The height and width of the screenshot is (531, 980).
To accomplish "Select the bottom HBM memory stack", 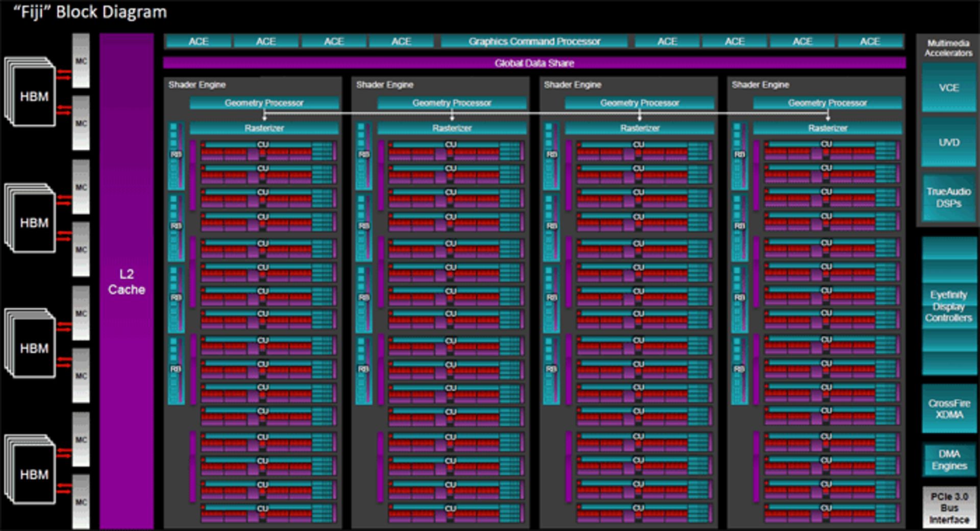I will coord(30,470).
